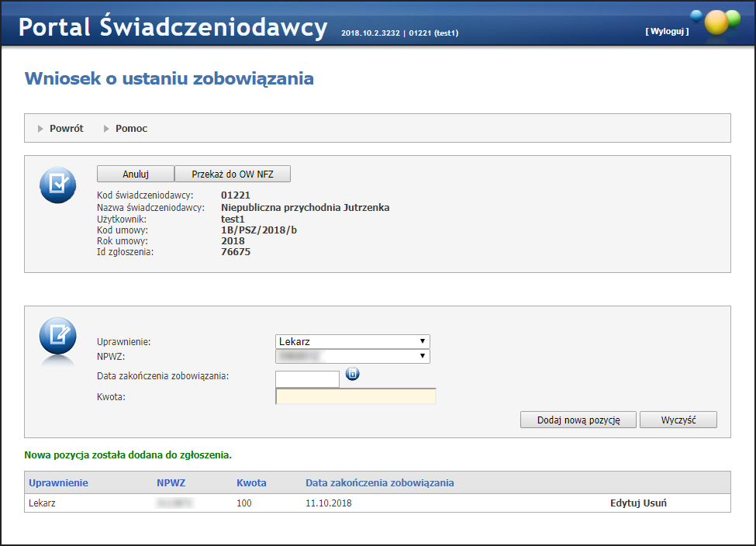This screenshot has height=546, width=756.
Task: Expand the Uprawnienie dropdown showing Lekarz
Action: click(352, 341)
